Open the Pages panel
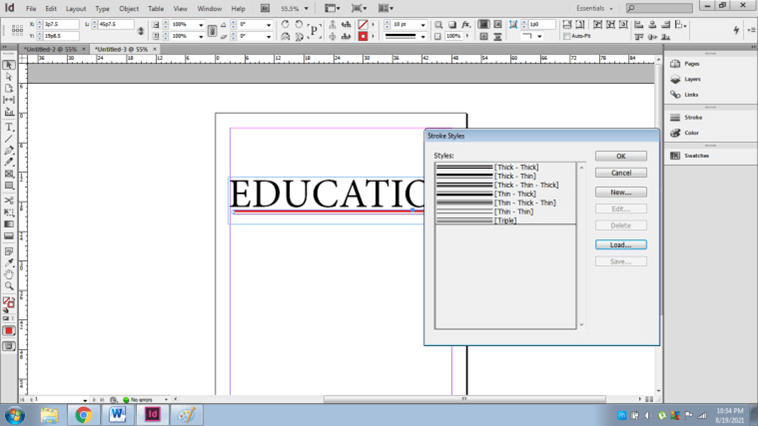Screen dimensions: 758x426 pos(692,64)
